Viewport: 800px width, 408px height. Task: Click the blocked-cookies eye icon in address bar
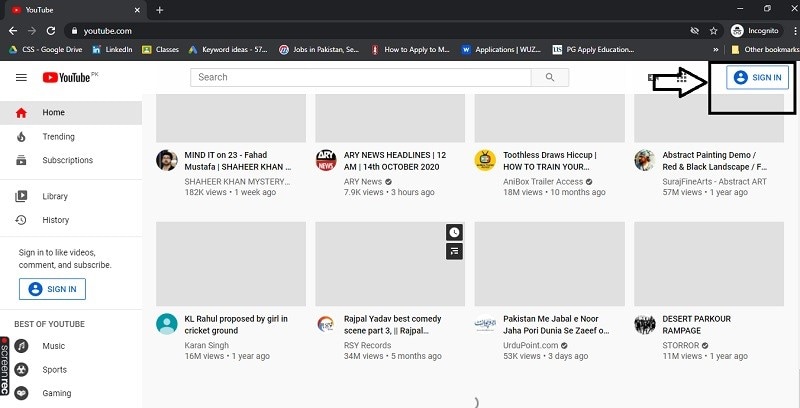[x=694, y=31]
